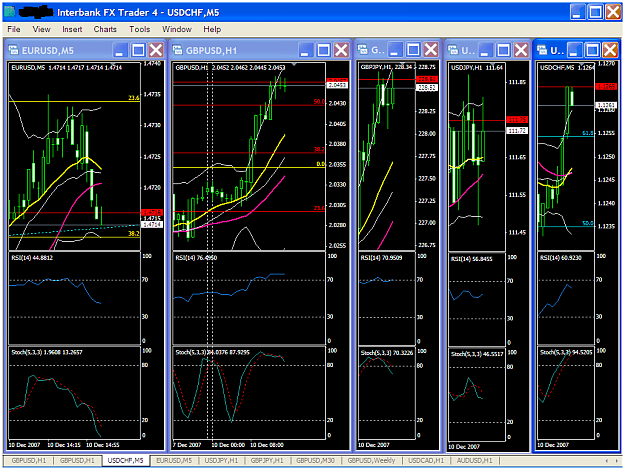Screen dimensions: 625x470
Task: Click the red 50.0 Fibonacci label in GBPUSD chart
Action: click(319, 102)
